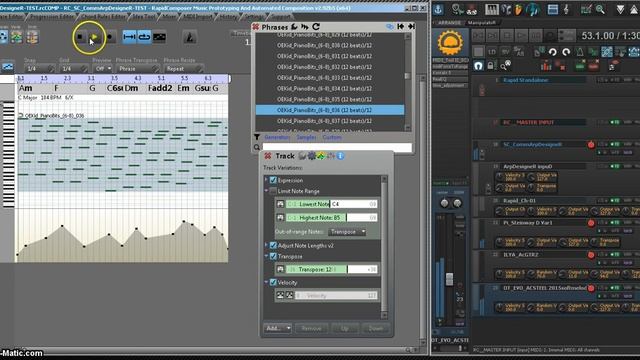Click the gear icon in Track header

pos(311,156)
